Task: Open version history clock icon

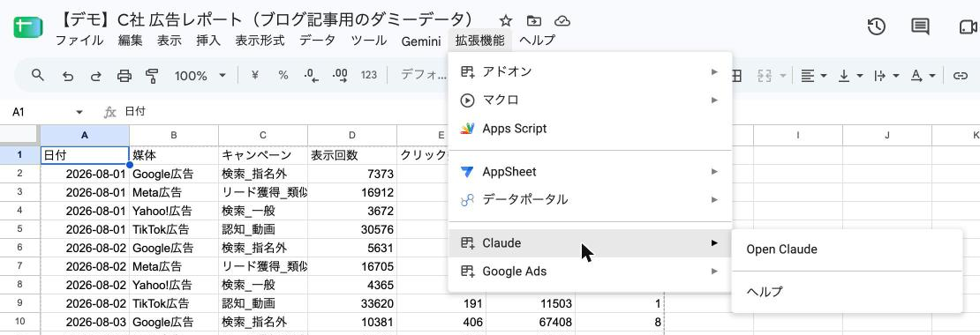Action: [x=876, y=26]
